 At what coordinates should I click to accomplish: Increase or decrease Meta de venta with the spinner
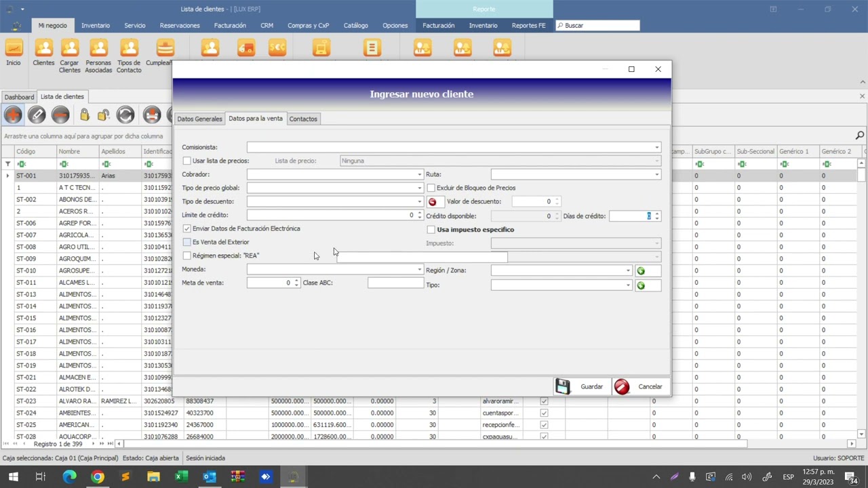296,283
